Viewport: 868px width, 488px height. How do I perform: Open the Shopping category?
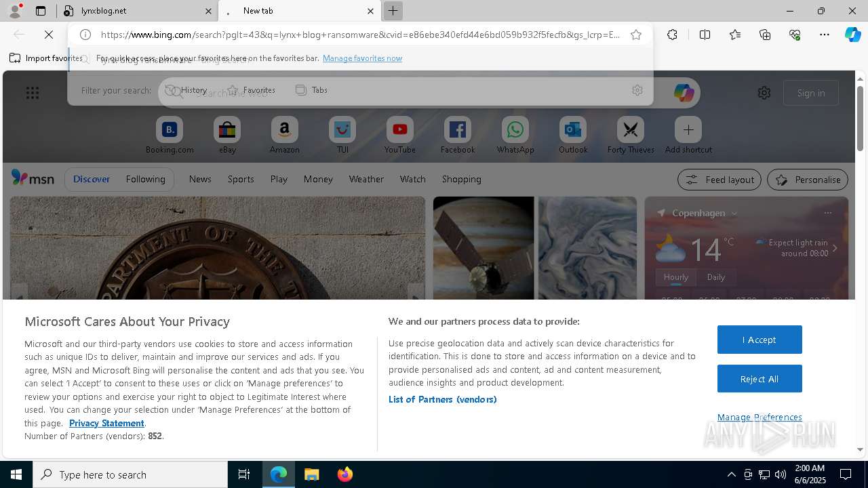click(462, 179)
